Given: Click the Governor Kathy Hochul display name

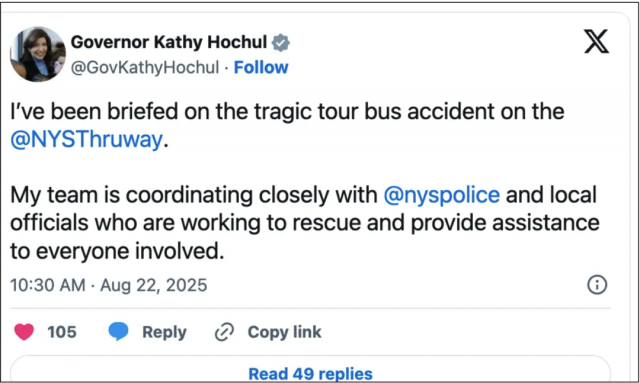Looking at the screenshot, I should pyautogui.click(x=169, y=42).
